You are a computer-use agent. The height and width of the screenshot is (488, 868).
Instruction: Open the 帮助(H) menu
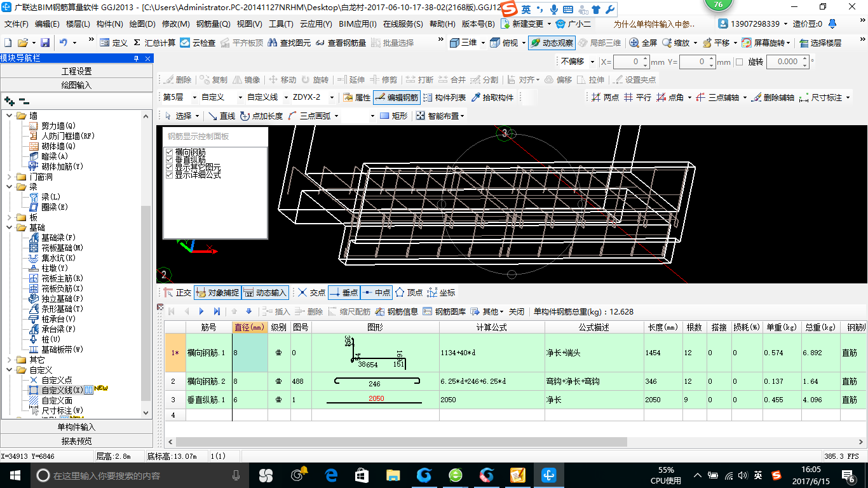pos(442,24)
